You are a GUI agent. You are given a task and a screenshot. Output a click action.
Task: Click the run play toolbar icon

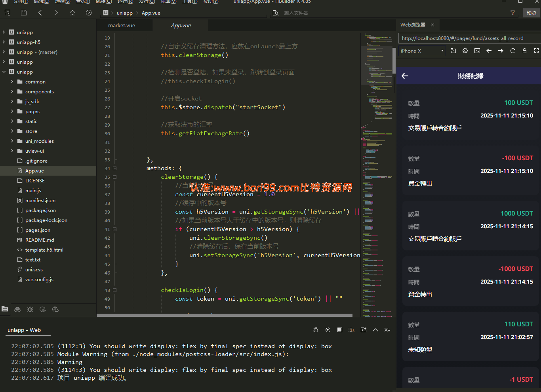(89, 13)
